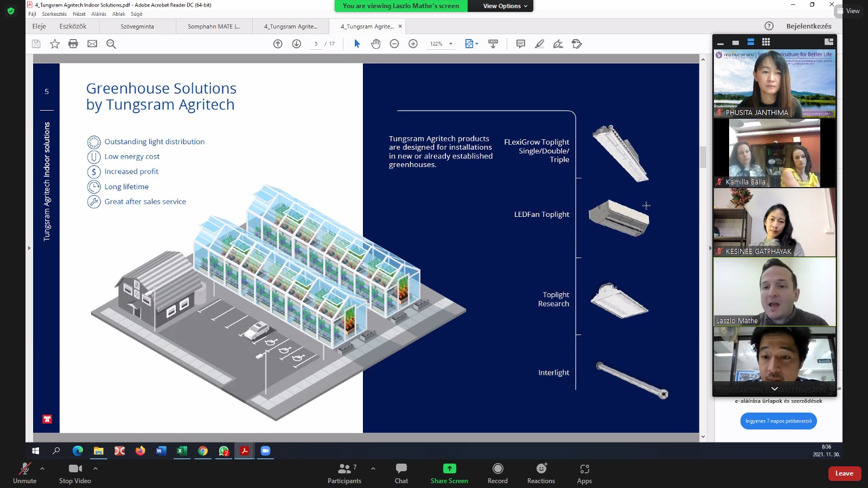This screenshot has height=488, width=868.
Task: Print the PDF with the printer icon
Action: coord(73,44)
